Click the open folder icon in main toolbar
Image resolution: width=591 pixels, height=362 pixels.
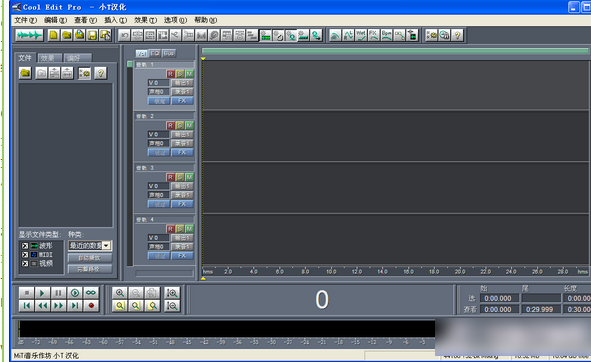67,35
